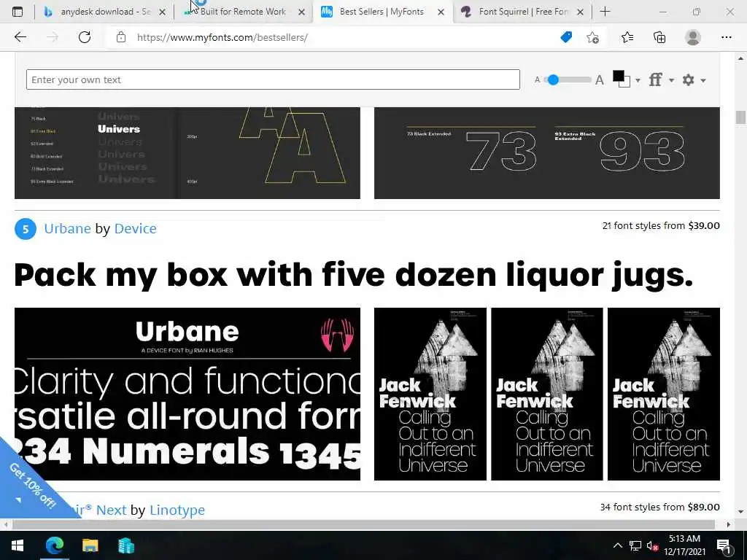This screenshot has width=747, height=560.
Task: Open the clock showing 5:13 AM
Action: (x=684, y=545)
